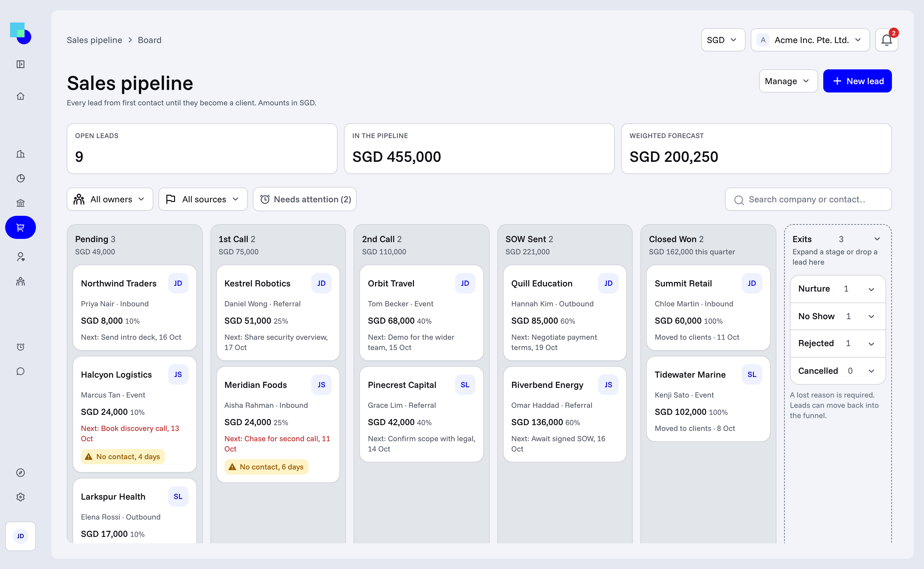This screenshot has width=924, height=569.
Task: Expand the No Show exit stage
Action: click(838, 316)
